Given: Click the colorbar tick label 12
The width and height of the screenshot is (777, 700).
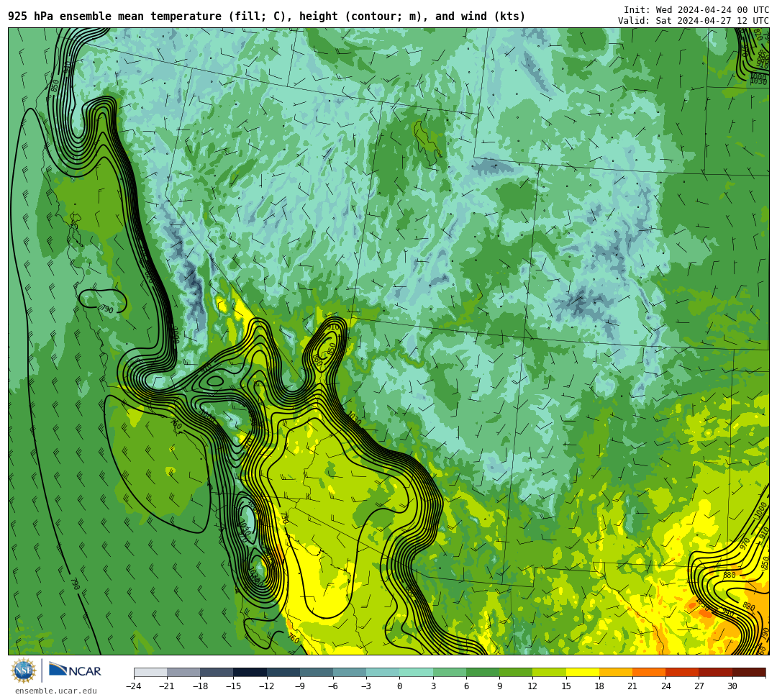Looking at the screenshot, I should pos(532,686).
